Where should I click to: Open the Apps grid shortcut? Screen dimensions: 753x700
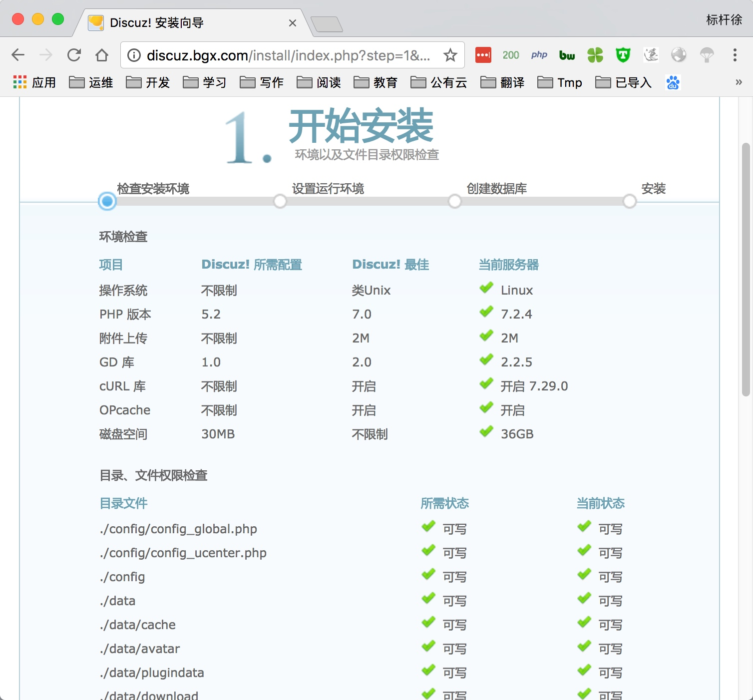point(34,82)
